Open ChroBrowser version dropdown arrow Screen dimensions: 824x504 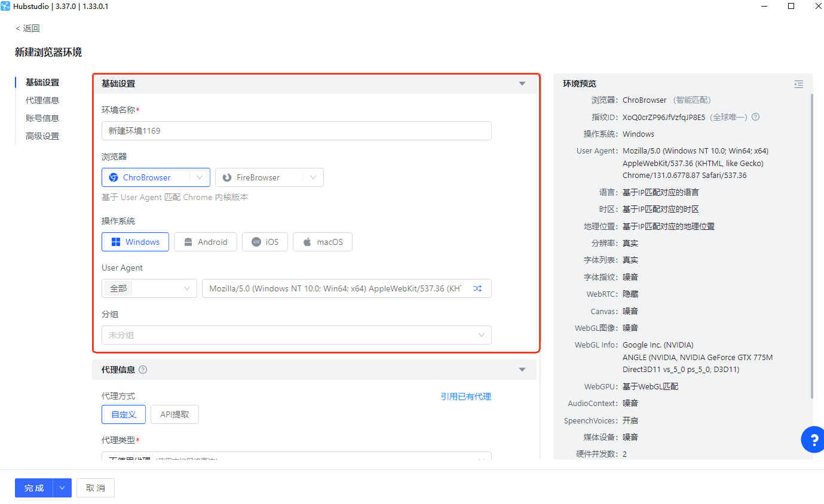point(200,177)
